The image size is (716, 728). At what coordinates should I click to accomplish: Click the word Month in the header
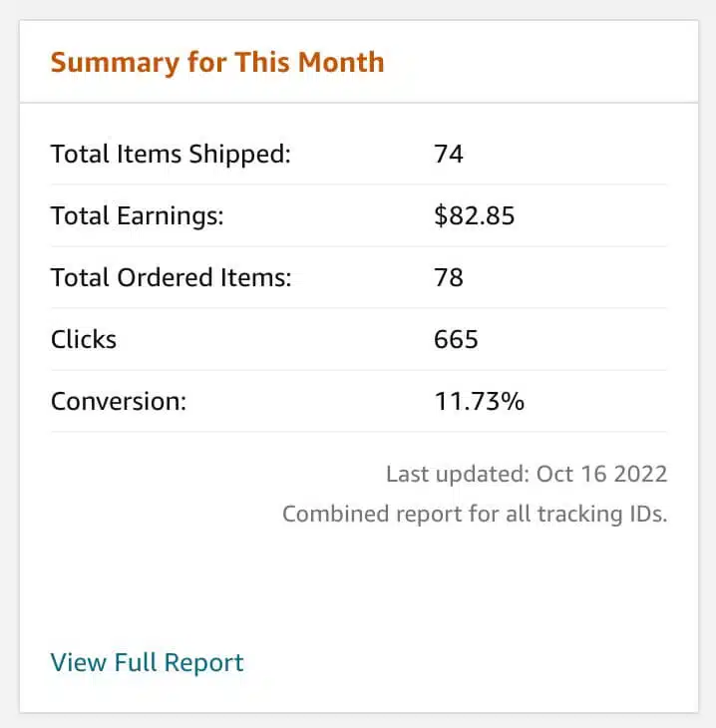(x=341, y=62)
